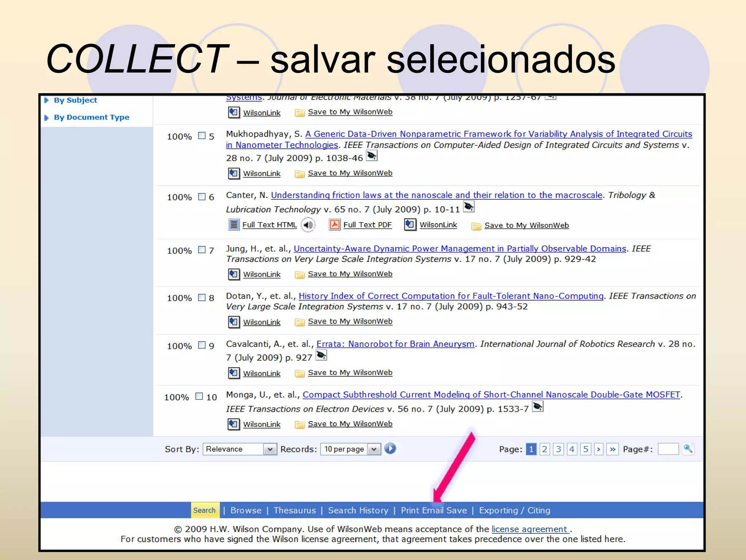746x560 pixels.
Task: Open the Search tab in bottom bar
Action: click(205, 510)
